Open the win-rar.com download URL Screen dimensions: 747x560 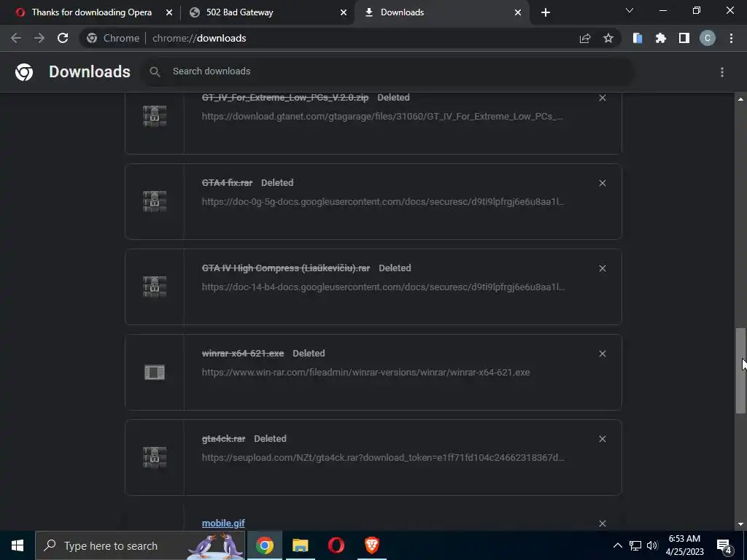coord(366,372)
